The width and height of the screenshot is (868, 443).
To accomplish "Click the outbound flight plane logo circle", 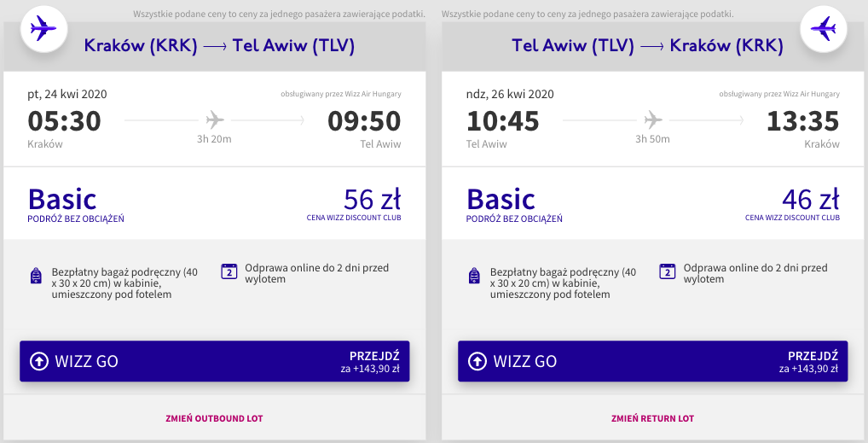I will (x=43, y=28).
